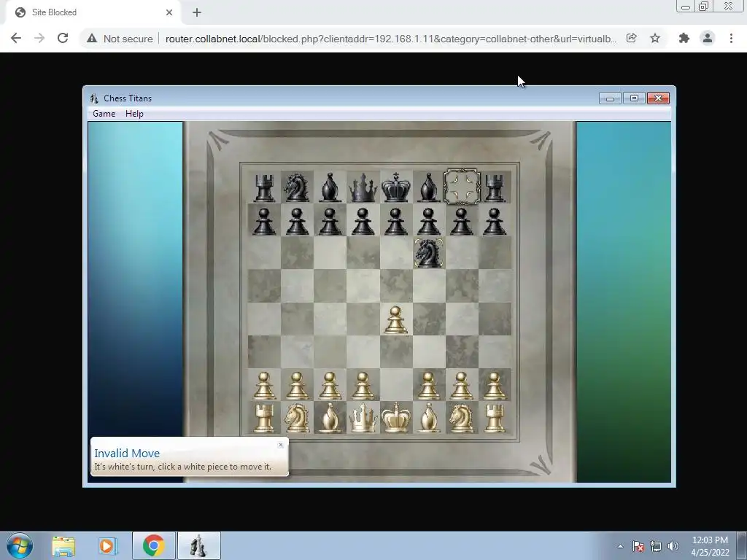Viewport: 747px width, 560px height.
Task: Minimize the Chess Titans window
Action: tap(611, 98)
